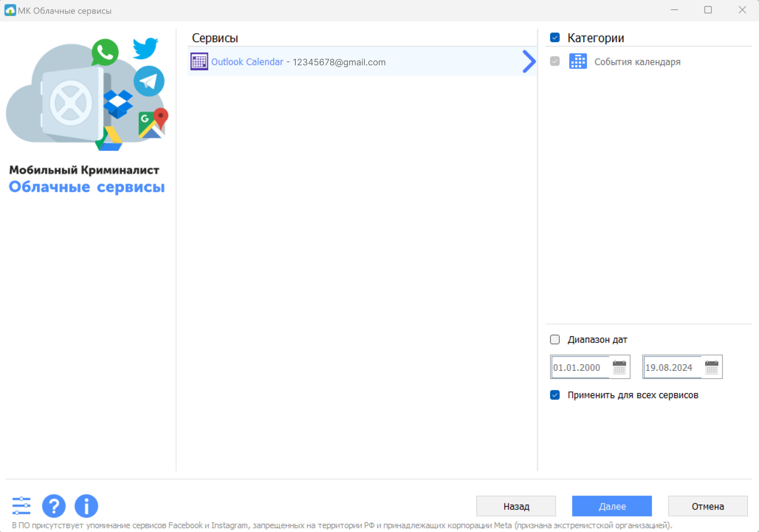Open calendar picker for start date 01.01.2000
759x532 pixels.
pos(619,367)
